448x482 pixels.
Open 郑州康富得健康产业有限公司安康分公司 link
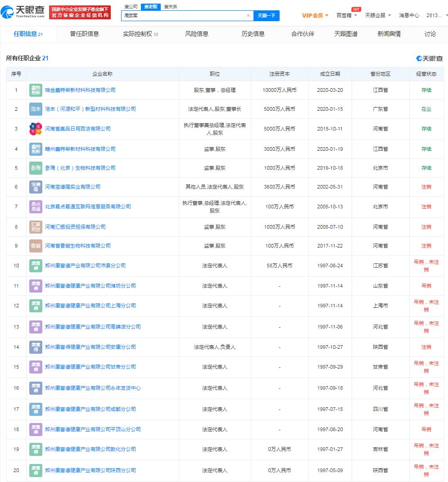click(91, 347)
